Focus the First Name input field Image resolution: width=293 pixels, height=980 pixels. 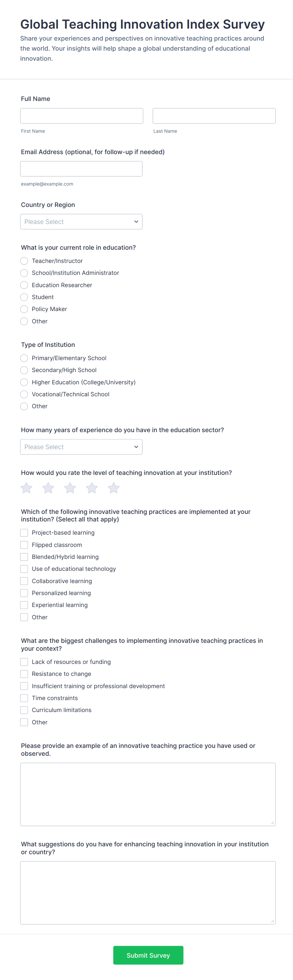tap(82, 116)
